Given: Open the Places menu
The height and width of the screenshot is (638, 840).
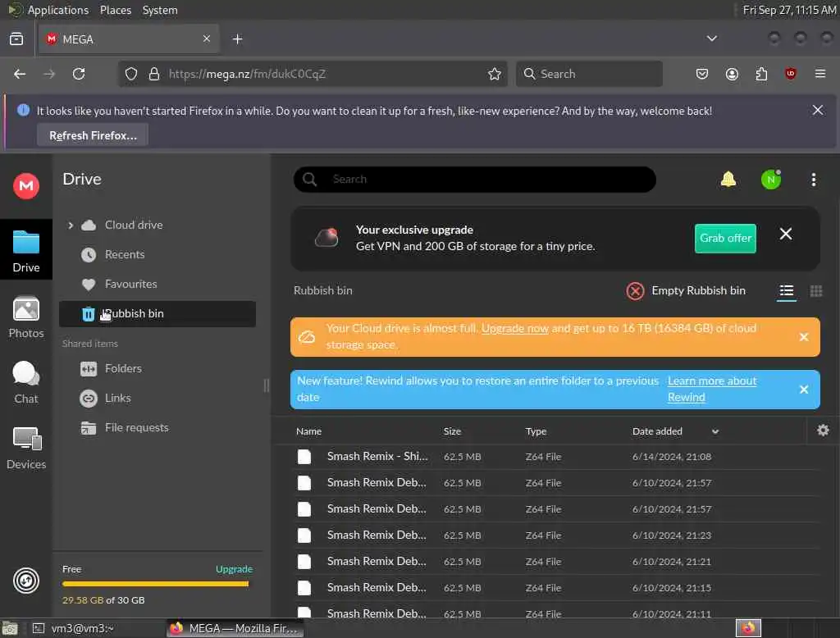Looking at the screenshot, I should (115, 10).
